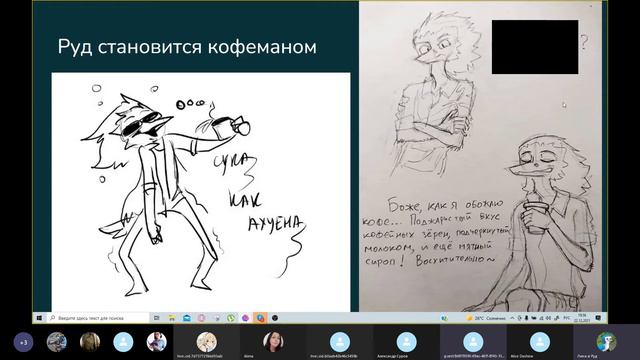Open the black circular app on the taskbar

[275, 318]
